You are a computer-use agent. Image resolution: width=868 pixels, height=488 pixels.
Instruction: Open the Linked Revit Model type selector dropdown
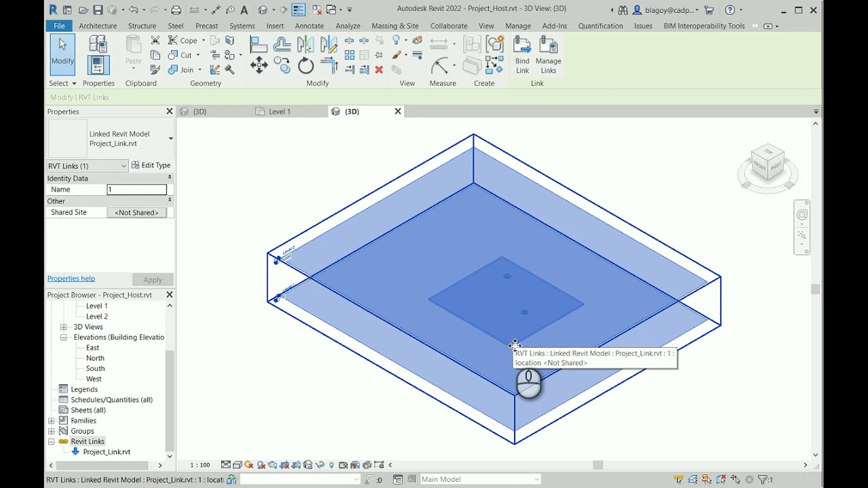[170, 138]
